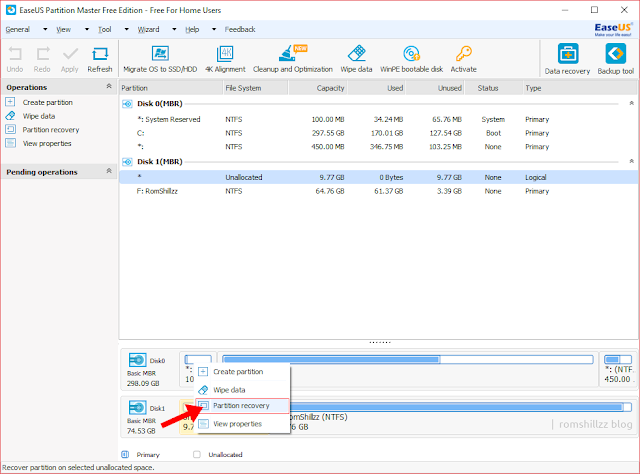The width and height of the screenshot is (640, 474).
Task: Open the General menu dropdown arrow
Action: 45,29
